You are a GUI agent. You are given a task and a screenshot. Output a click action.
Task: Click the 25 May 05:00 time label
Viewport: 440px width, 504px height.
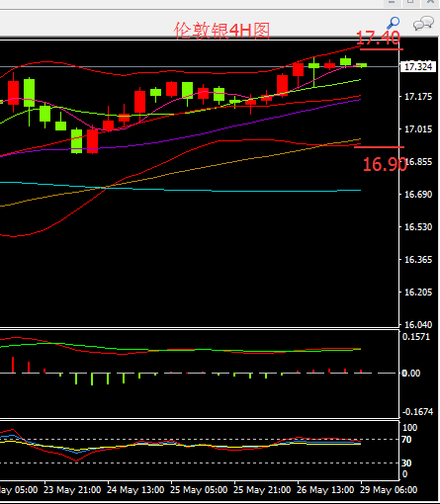click(199, 490)
